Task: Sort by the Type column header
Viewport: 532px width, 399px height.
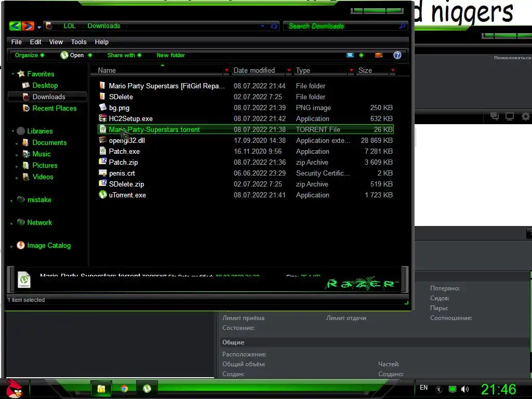Action: pos(321,70)
